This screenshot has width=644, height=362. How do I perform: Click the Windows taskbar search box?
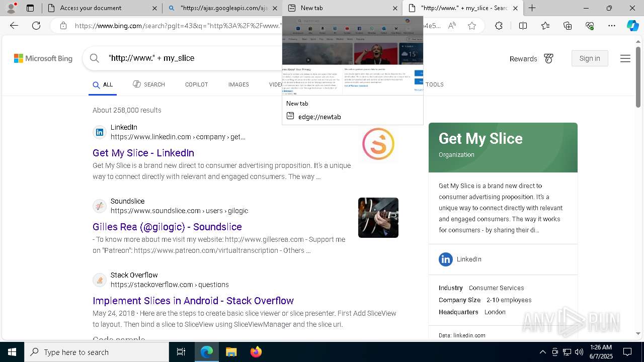tap(97, 352)
